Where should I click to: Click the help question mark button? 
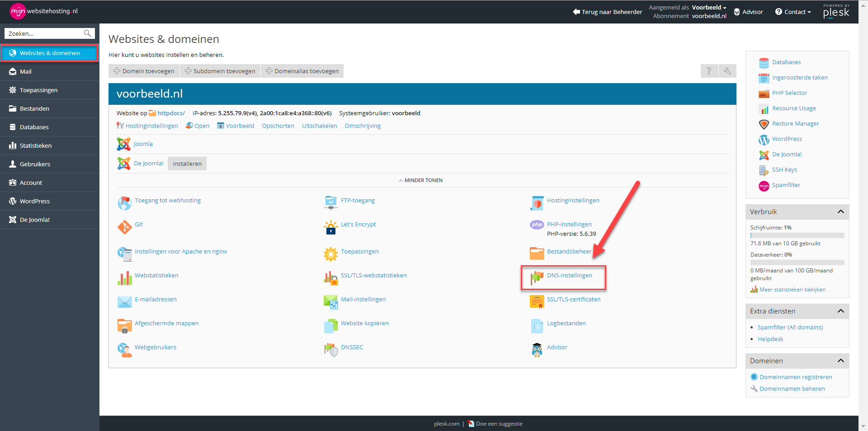[x=709, y=71]
